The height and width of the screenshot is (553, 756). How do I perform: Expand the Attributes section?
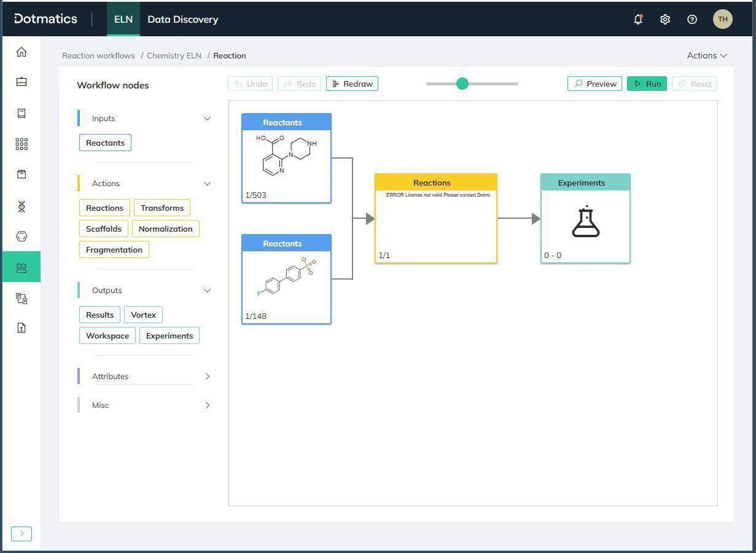tap(207, 377)
